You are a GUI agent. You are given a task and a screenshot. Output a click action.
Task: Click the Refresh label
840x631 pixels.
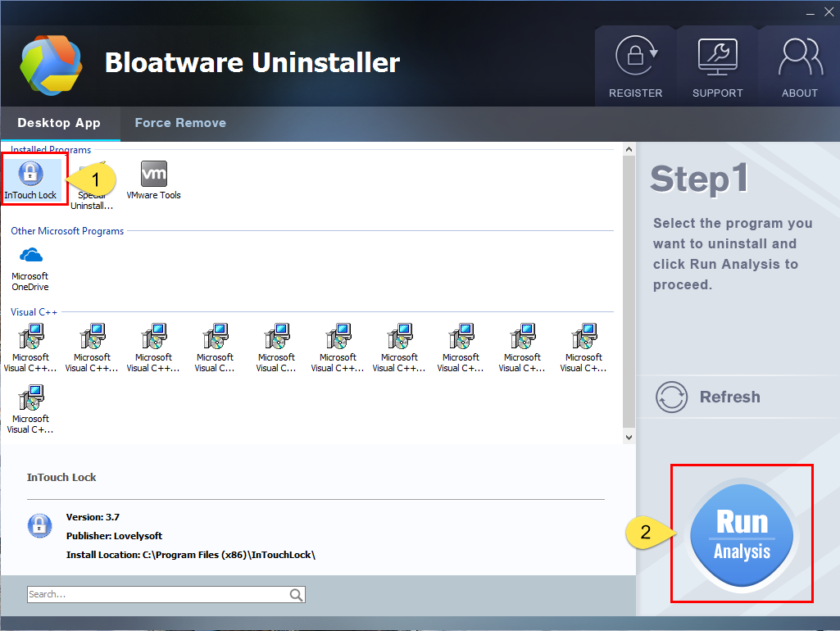(x=729, y=397)
